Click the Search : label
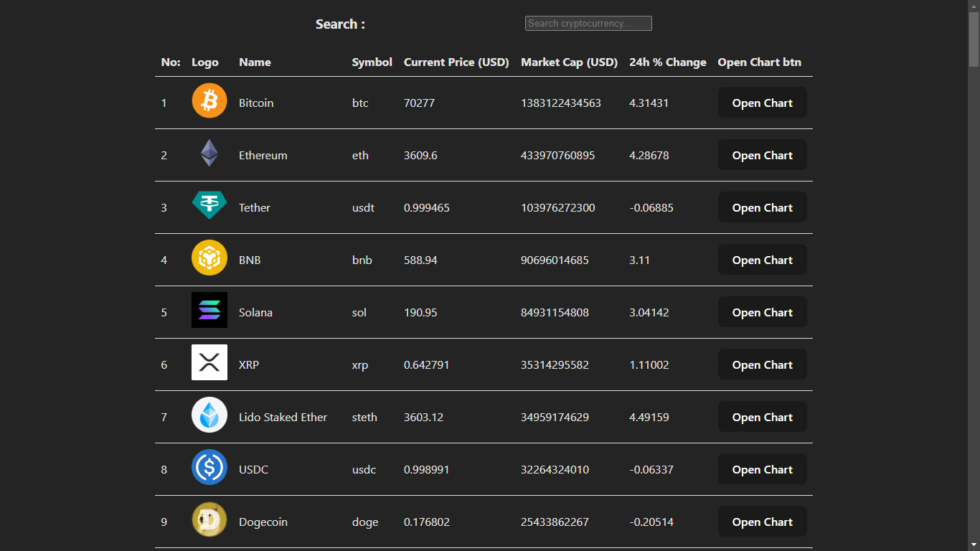Screen dimensions: 980x551 340,24
